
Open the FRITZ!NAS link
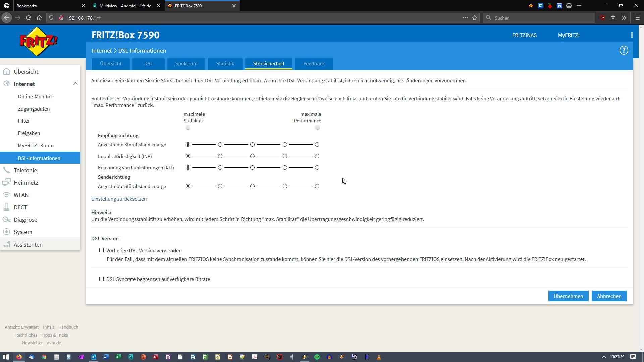(524, 35)
